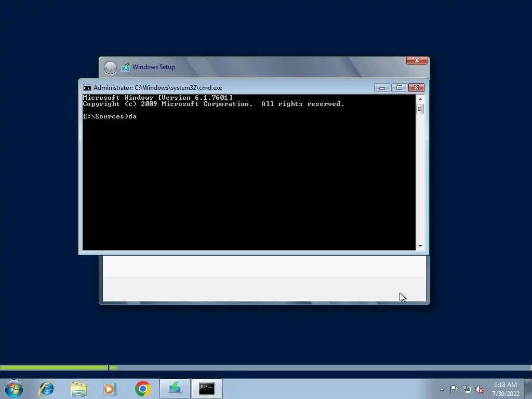Open the Action Center flag icon

454,389
